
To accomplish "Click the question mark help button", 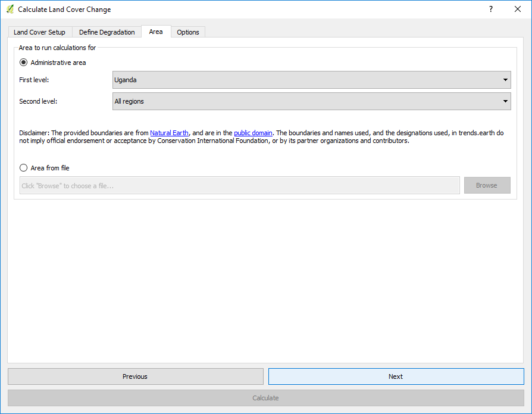I will coord(491,10).
